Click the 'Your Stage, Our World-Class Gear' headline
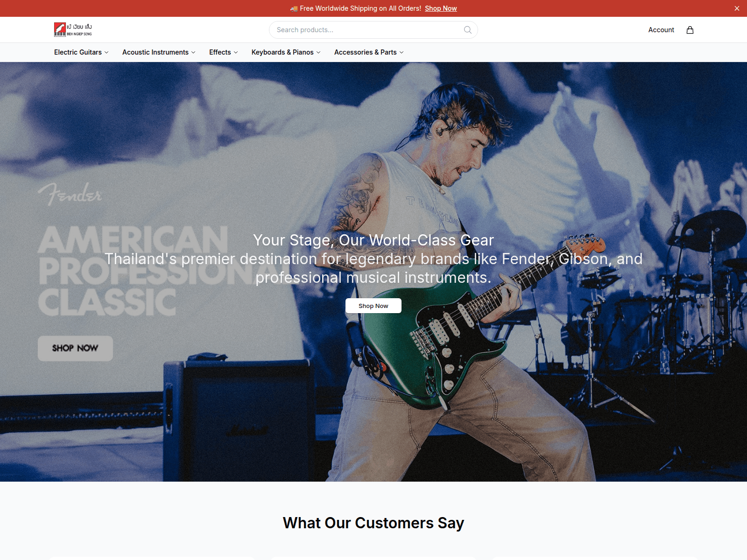 373,240
